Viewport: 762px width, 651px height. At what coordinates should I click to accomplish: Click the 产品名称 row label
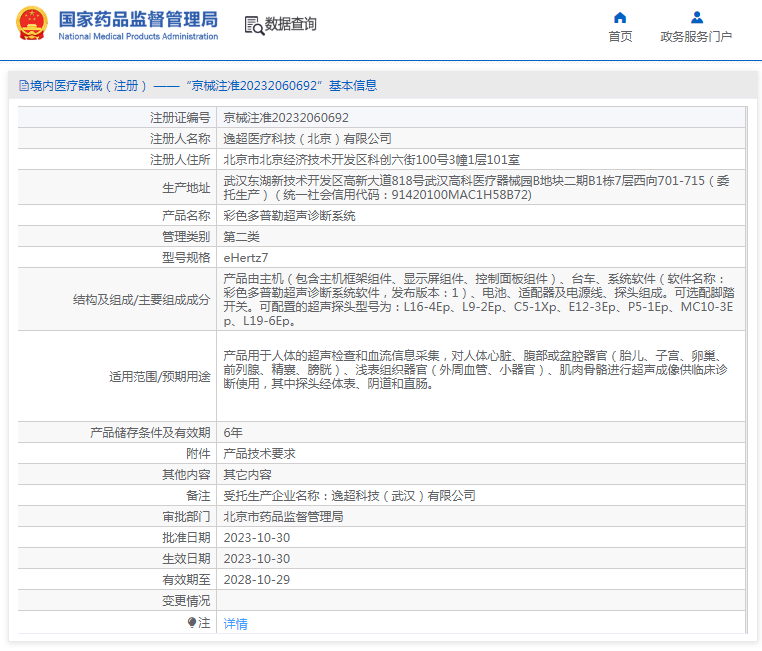tap(186, 216)
